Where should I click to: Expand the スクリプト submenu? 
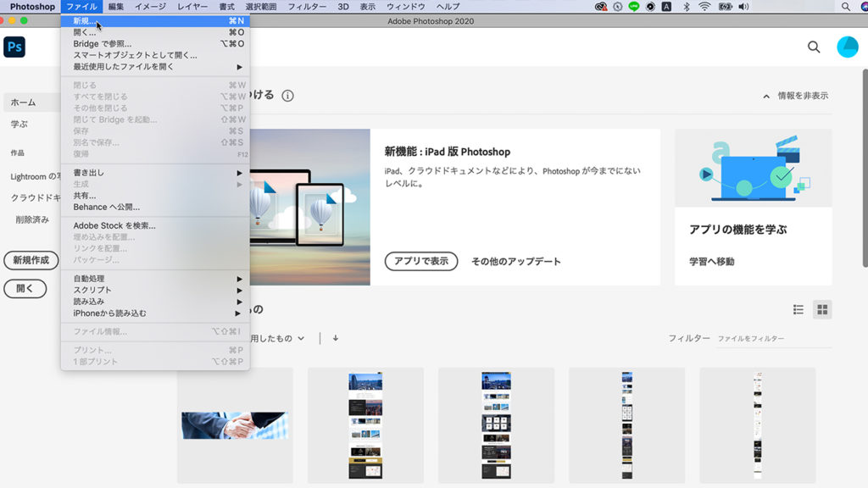coord(156,290)
